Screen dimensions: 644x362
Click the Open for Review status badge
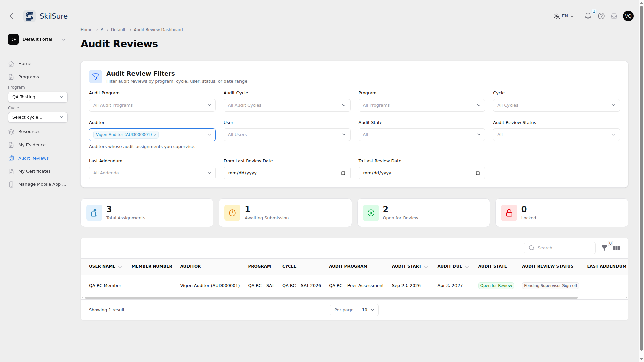coord(496,286)
